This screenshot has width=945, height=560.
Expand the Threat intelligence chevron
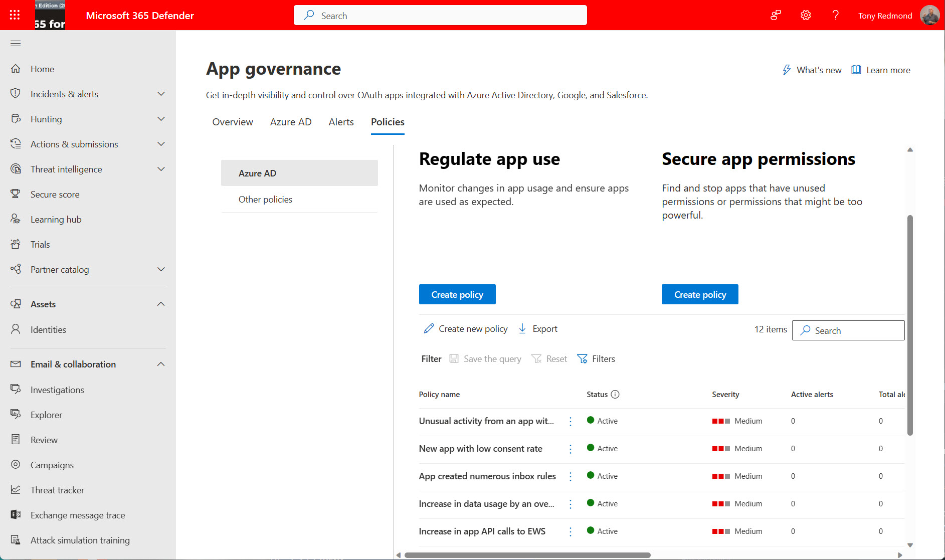click(161, 169)
